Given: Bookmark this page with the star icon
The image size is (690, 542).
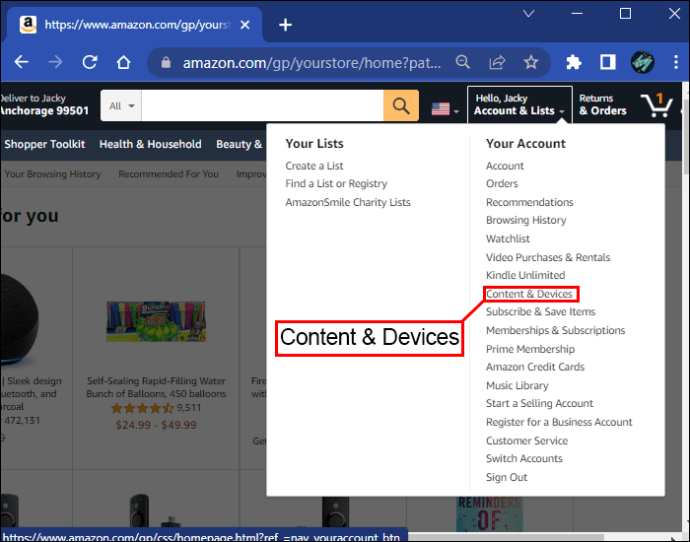Looking at the screenshot, I should (x=531, y=63).
